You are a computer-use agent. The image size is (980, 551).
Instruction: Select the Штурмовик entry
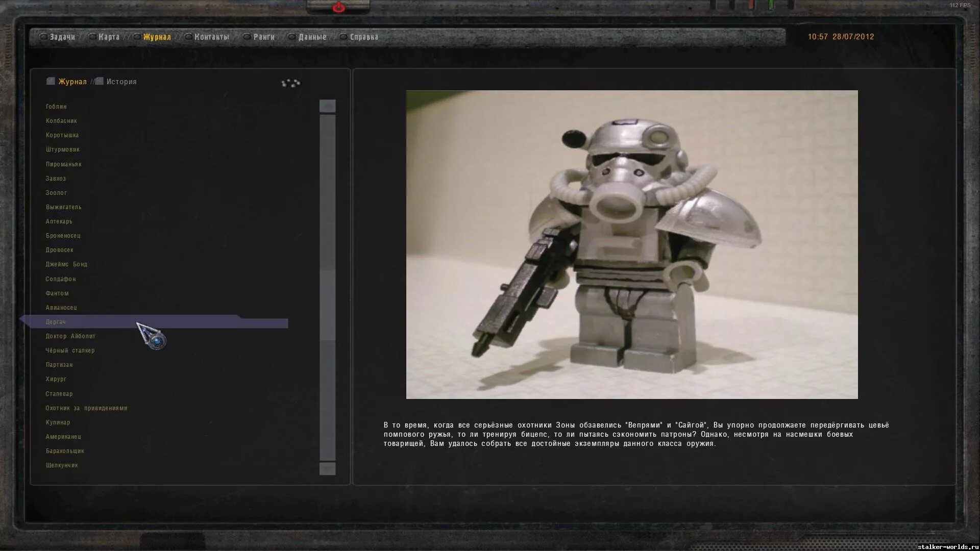63,149
